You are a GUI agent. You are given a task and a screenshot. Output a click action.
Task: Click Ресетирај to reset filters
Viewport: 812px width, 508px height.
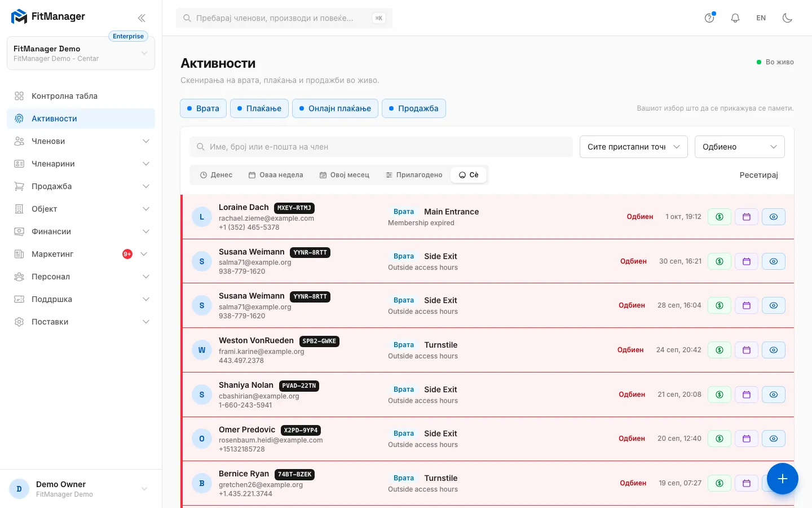(758, 175)
